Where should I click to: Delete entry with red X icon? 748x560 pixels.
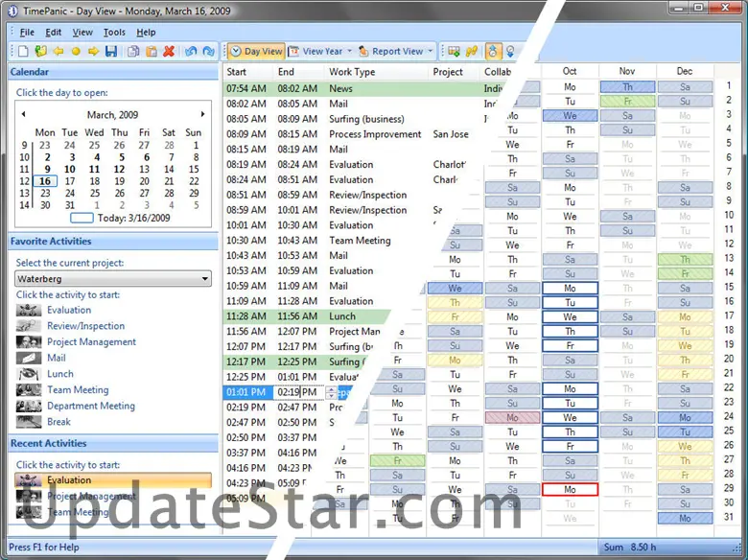pyautogui.click(x=169, y=51)
